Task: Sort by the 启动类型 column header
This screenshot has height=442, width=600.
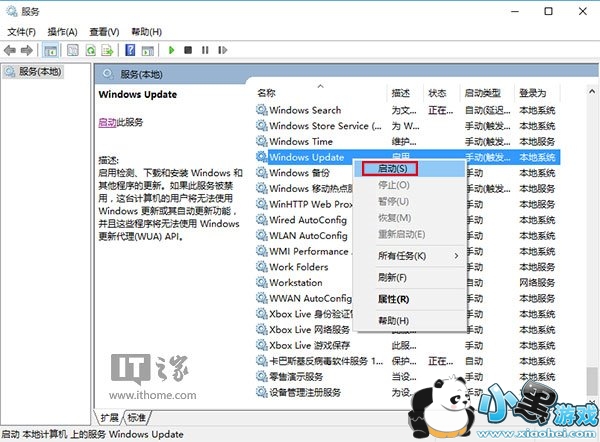Action: point(487,93)
